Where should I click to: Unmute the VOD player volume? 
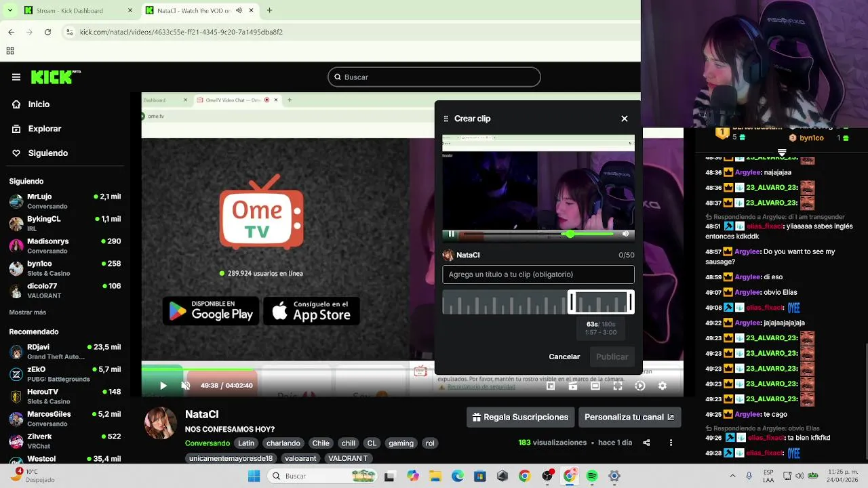click(x=186, y=386)
